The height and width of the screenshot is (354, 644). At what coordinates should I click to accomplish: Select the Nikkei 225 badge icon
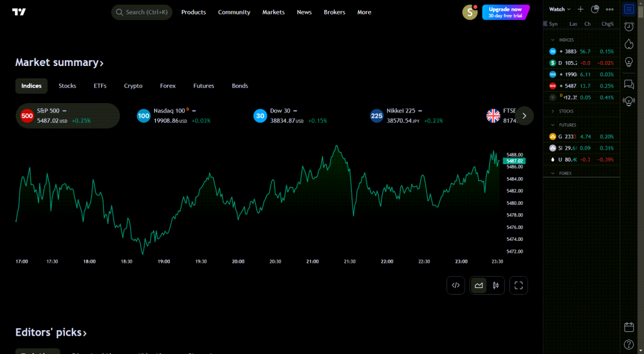pos(377,116)
